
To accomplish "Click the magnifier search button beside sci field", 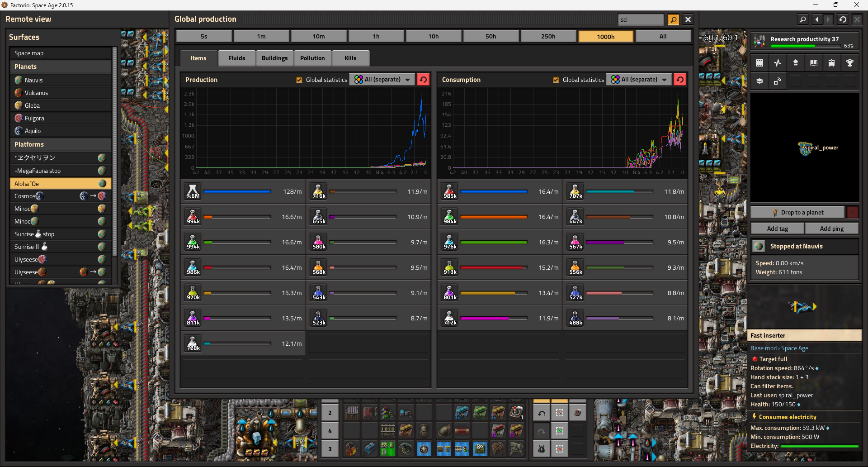I will [673, 19].
